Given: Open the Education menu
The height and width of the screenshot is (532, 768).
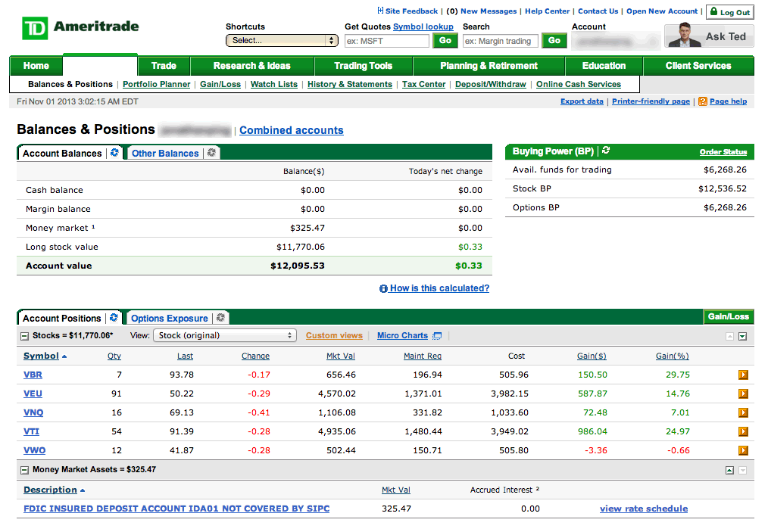Looking at the screenshot, I should [604, 66].
